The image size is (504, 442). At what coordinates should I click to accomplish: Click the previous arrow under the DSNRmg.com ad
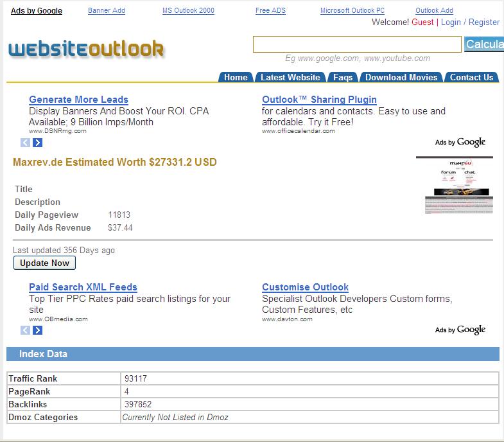coord(25,143)
